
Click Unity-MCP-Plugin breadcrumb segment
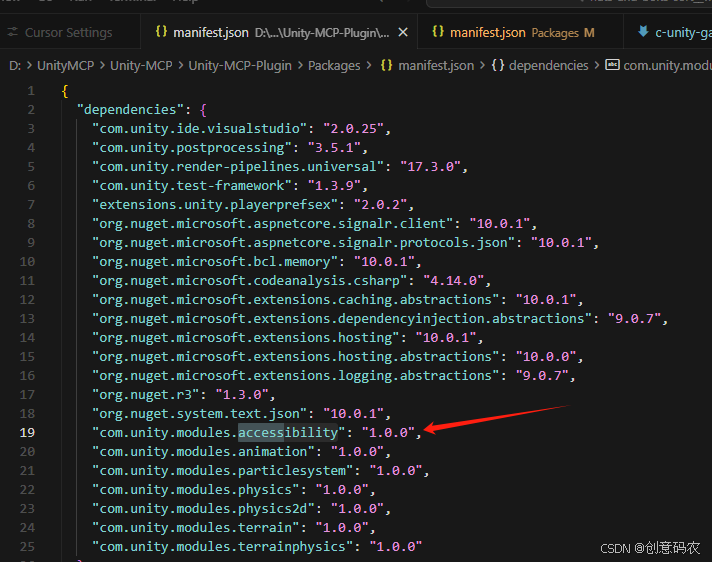(x=240, y=66)
